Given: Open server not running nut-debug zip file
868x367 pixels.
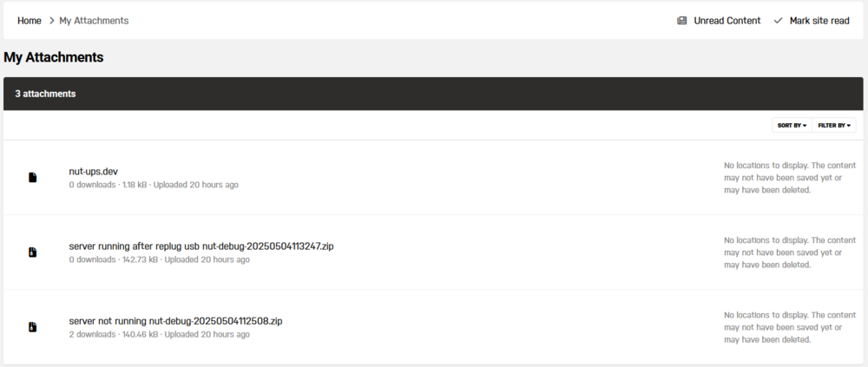Looking at the screenshot, I should click(x=175, y=321).
